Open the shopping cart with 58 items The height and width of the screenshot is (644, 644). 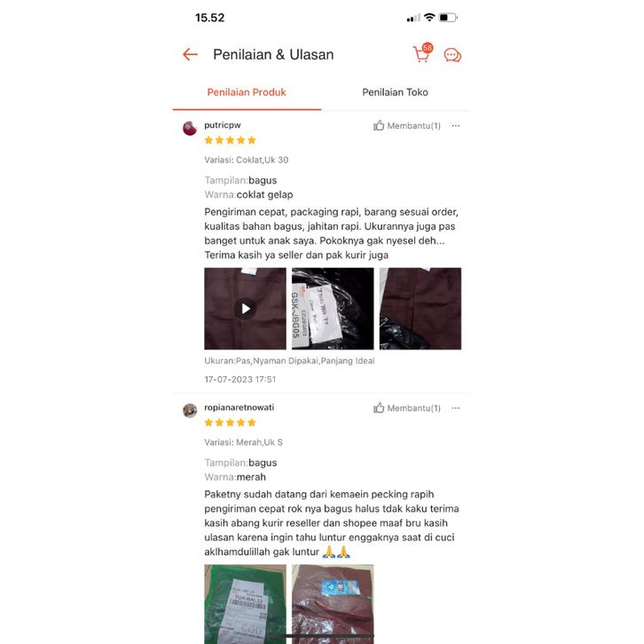coord(422,53)
